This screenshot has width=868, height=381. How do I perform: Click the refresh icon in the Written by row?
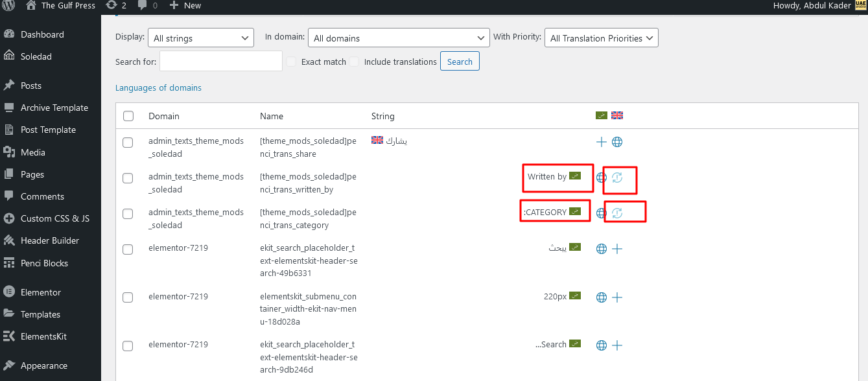(x=617, y=178)
